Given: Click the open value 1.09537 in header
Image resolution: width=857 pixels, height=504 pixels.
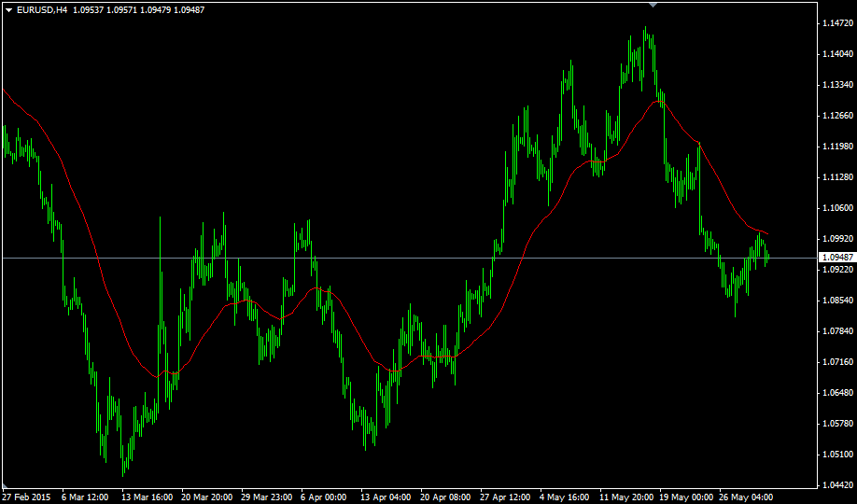Looking at the screenshot, I should [88, 10].
